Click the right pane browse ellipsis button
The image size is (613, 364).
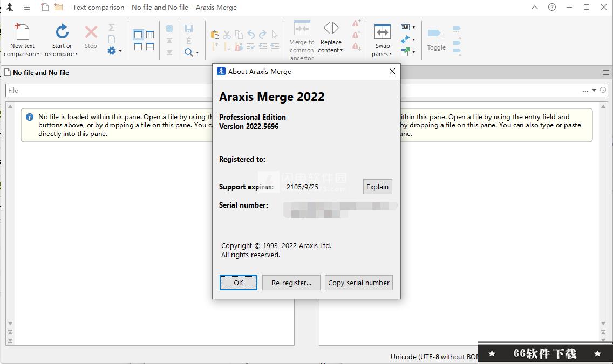click(x=585, y=91)
